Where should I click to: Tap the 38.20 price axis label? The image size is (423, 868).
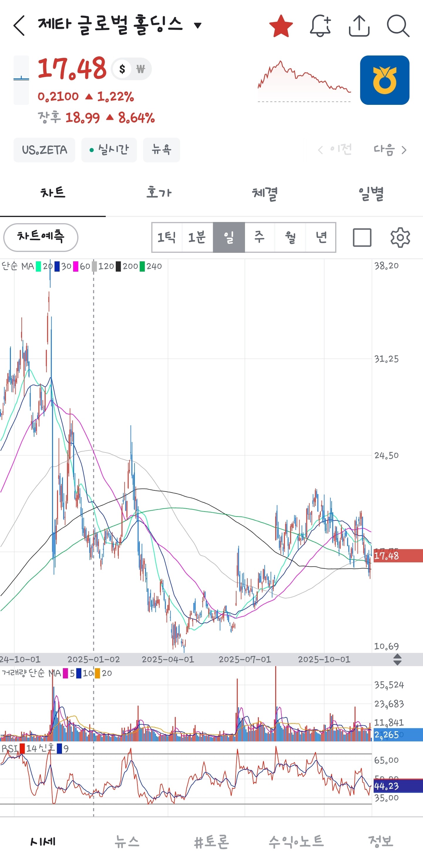(x=386, y=266)
